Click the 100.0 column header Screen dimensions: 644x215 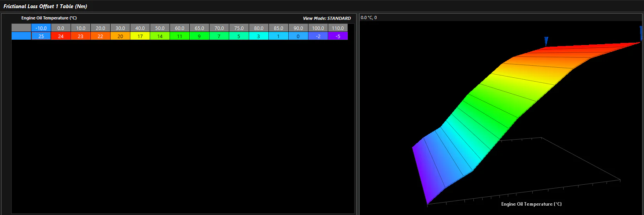tap(318, 28)
